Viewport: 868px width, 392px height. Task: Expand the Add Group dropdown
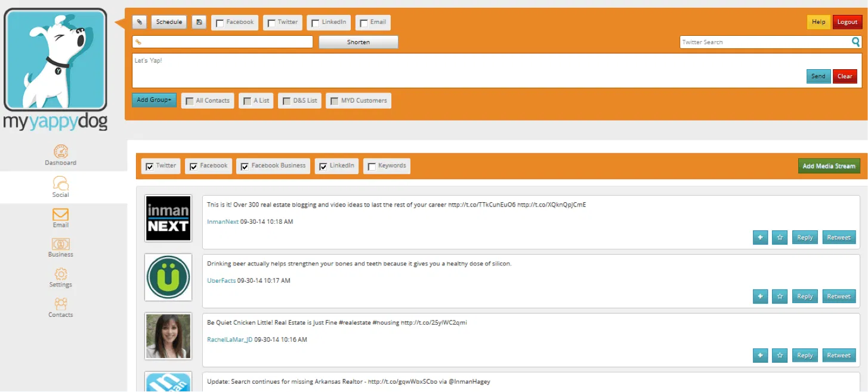tap(154, 100)
